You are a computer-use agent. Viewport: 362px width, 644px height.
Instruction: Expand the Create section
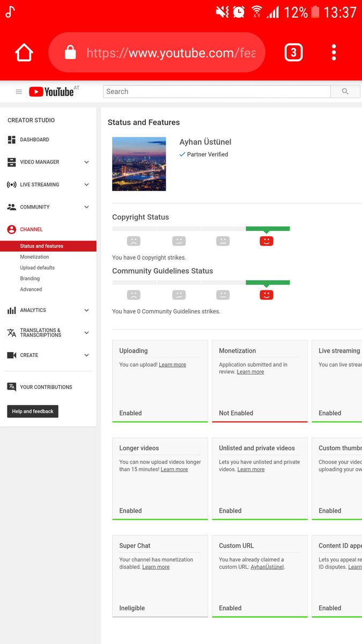pos(86,355)
